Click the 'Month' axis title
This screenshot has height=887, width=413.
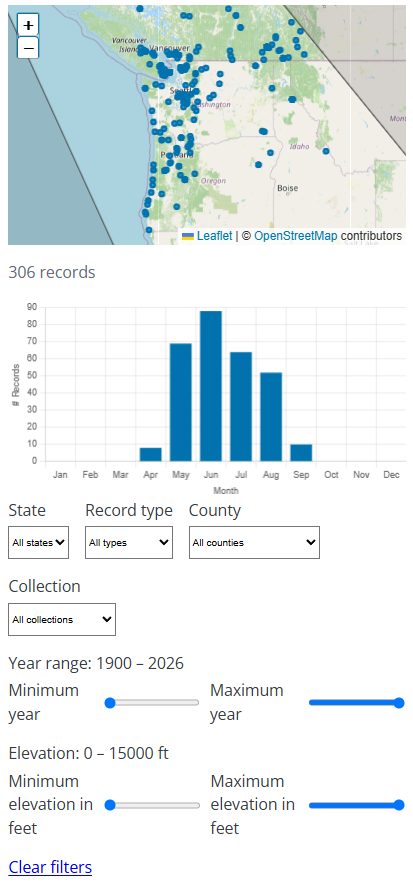pyautogui.click(x=226, y=490)
